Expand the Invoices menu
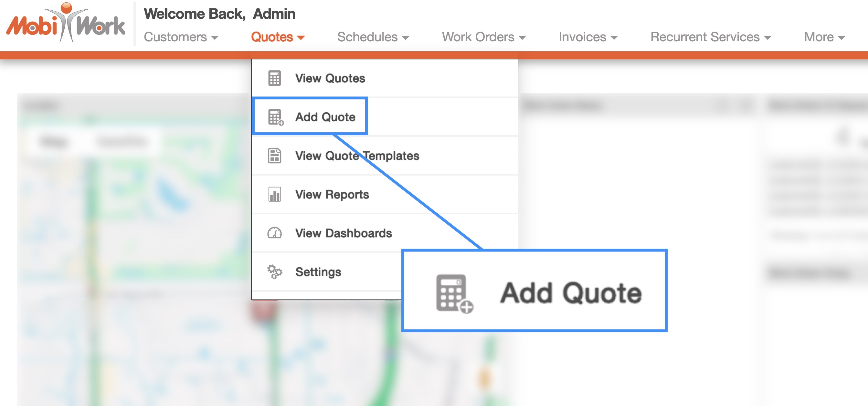Image resolution: width=868 pixels, height=406 pixels. pyautogui.click(x=587, y=37)
